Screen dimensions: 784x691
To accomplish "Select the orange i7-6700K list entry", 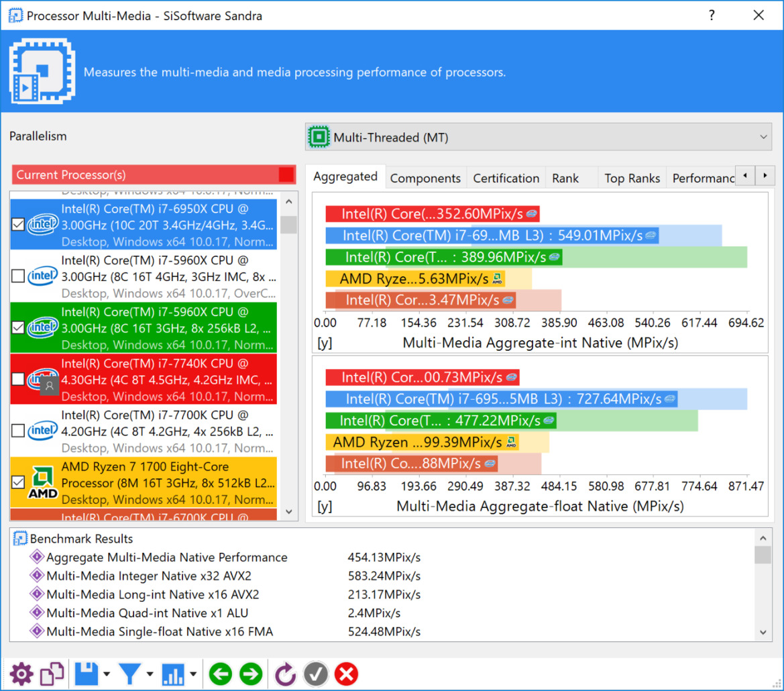I will (x=144, y=515).
